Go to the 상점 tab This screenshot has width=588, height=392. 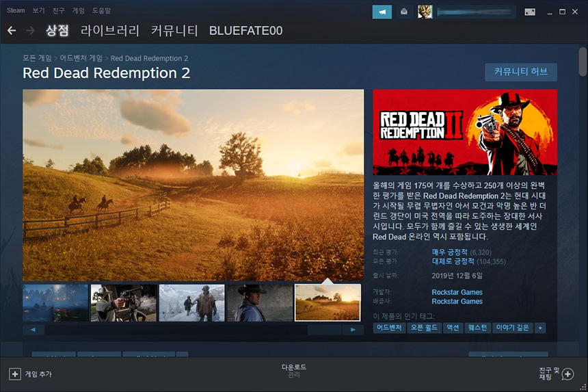coord(57,30)
